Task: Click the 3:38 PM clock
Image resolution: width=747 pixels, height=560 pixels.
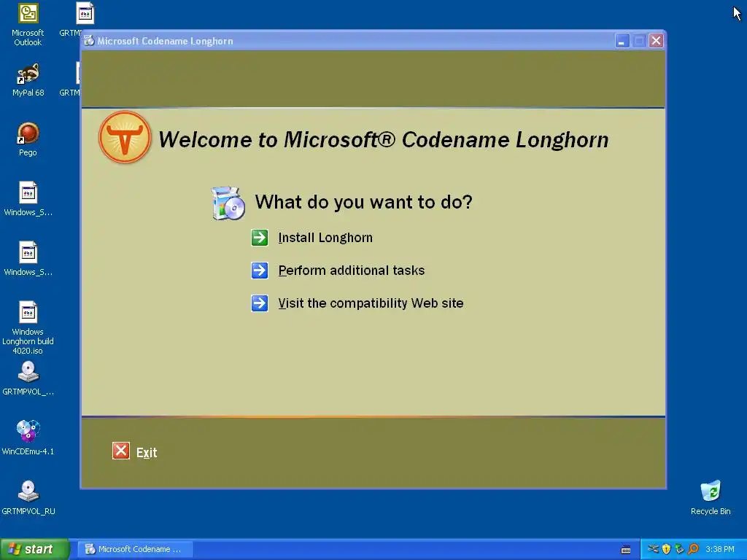Action: [x=720, y=549]
